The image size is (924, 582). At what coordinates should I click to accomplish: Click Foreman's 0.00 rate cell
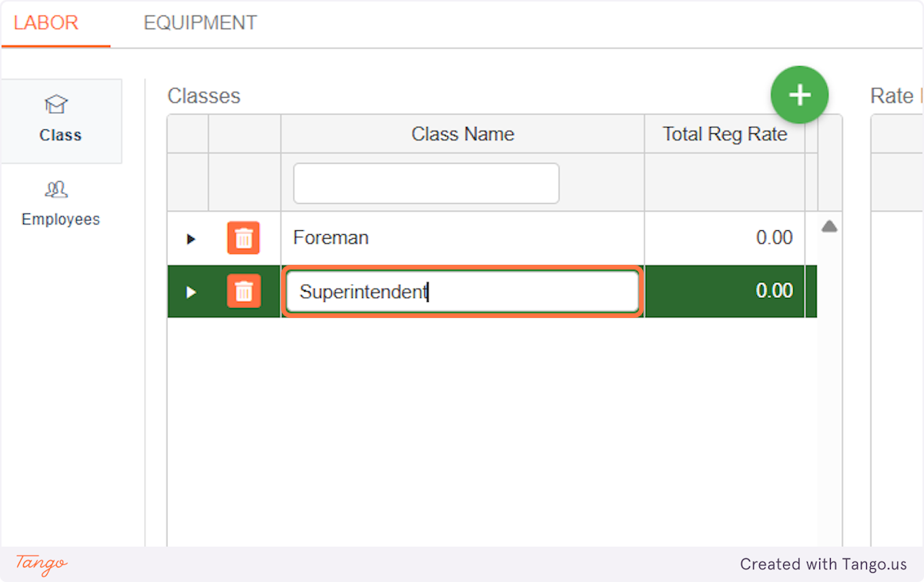[724, 238]
